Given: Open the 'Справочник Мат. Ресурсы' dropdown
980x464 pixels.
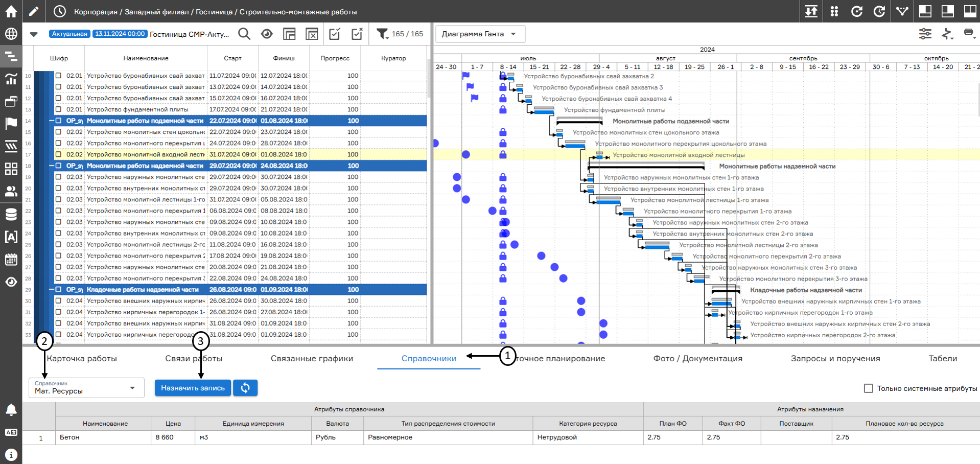Looking at the screenshot, I should tap(86, 388).
